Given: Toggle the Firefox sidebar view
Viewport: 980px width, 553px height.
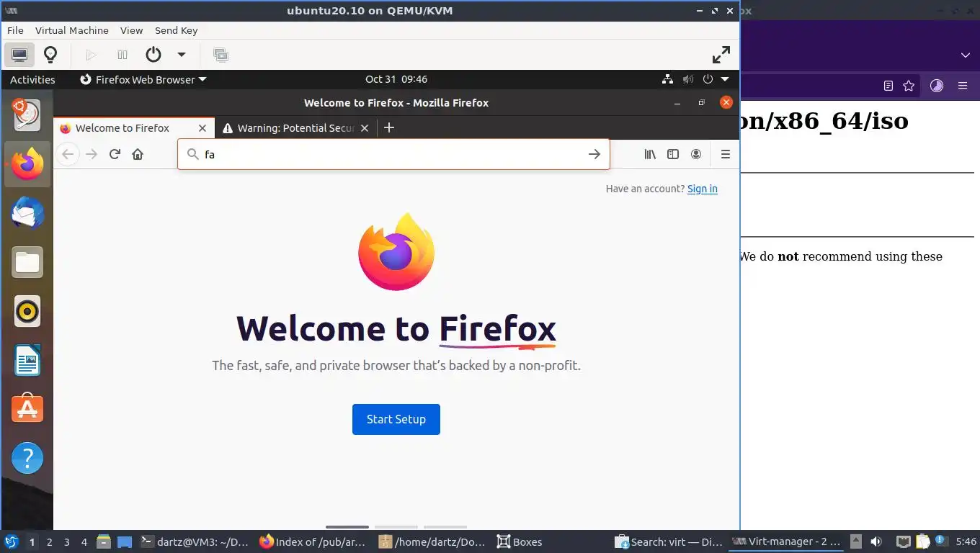Looking at the screenshot, I should [673, 154].
